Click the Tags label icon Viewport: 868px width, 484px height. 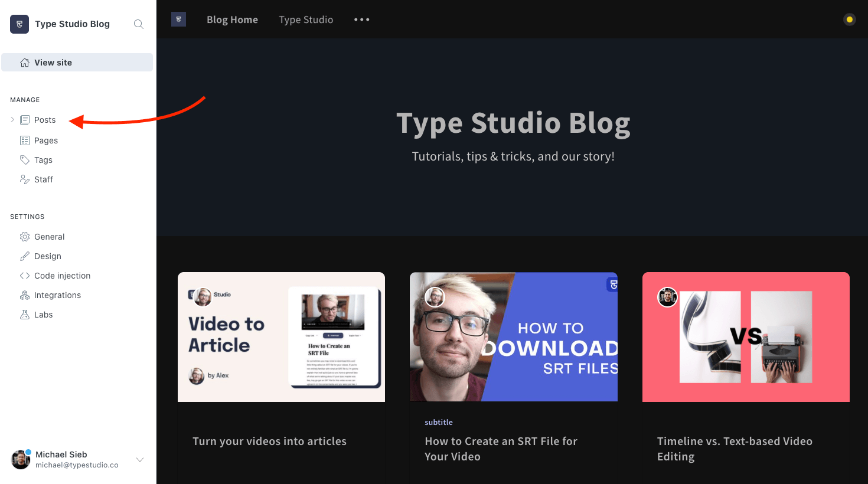25,160
